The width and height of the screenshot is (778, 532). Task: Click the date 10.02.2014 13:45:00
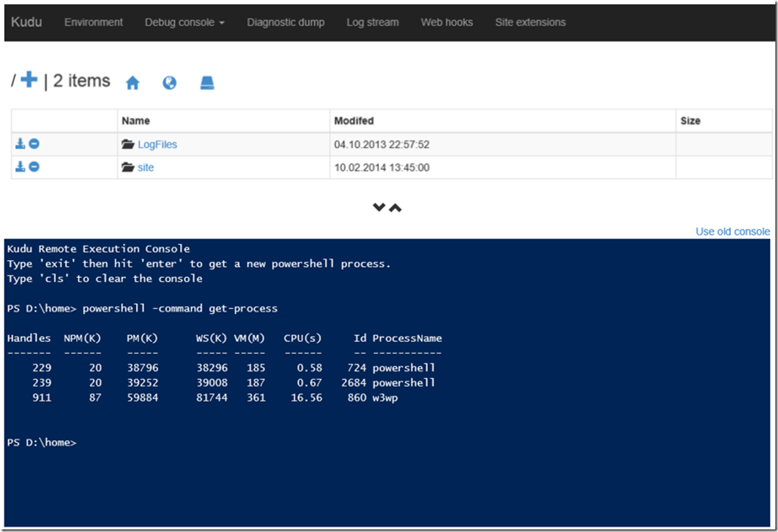pyautogui.click(x=382, y=167)
